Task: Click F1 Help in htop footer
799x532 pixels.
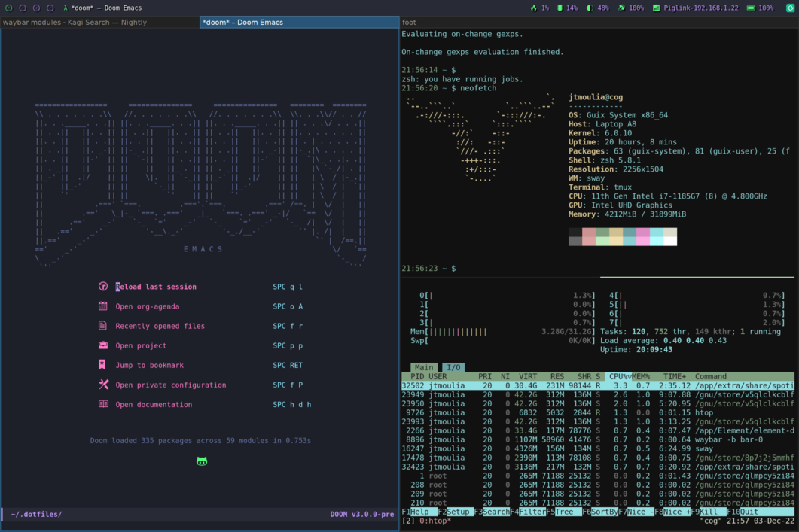Action: [419, 512]
